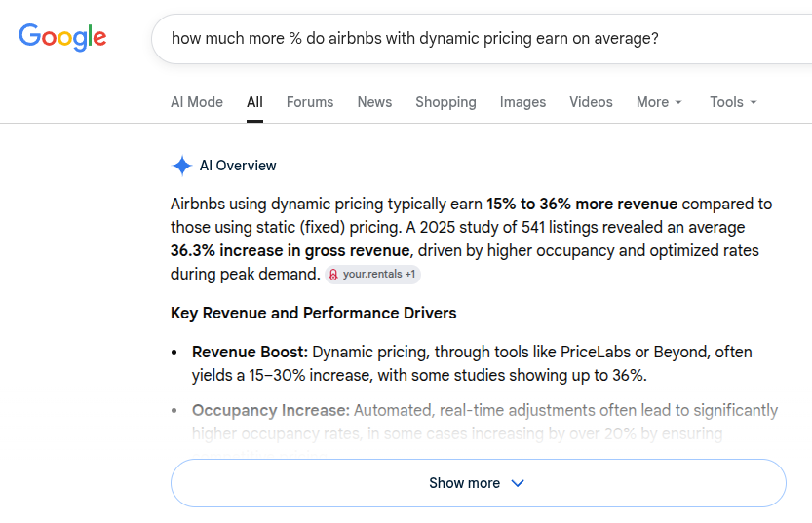Switch to the Videos tab
Image resolution: width=812 pixels, height=523 pixels.
[x=591, y=102]
